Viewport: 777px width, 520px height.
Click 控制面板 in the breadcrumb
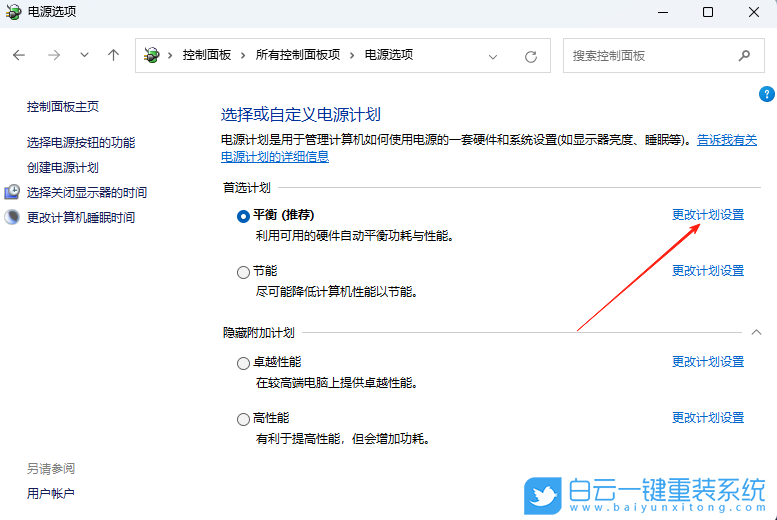pyautogui.click(x=207, y=55)
